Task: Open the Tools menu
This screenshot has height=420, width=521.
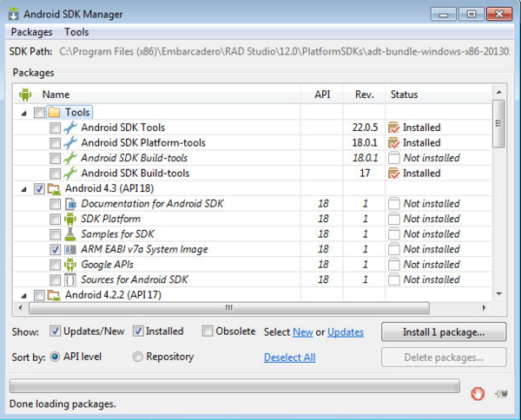Action: [76, 32]
